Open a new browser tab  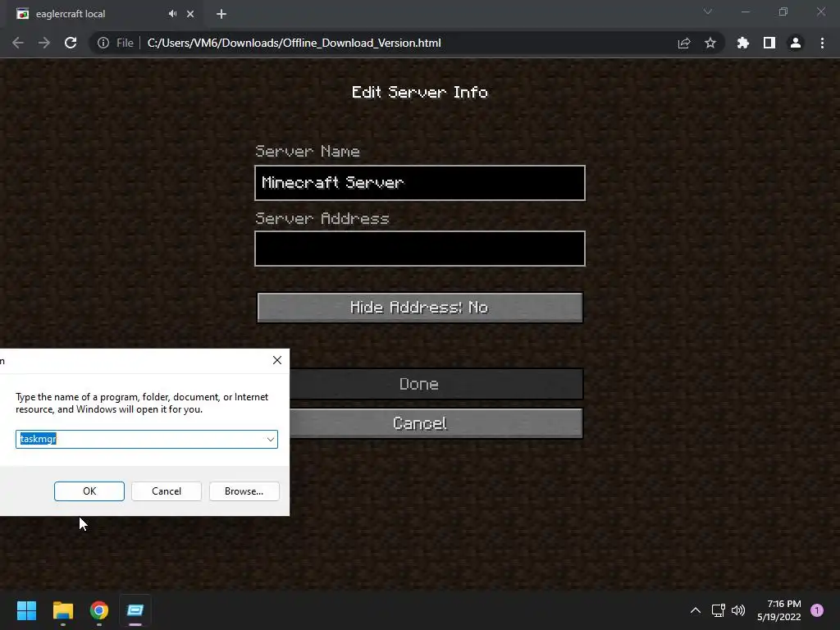221,14
